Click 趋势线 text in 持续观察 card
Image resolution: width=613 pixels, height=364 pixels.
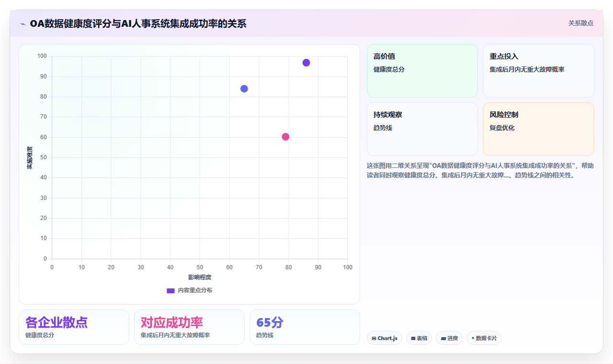[x=383, y=128]
